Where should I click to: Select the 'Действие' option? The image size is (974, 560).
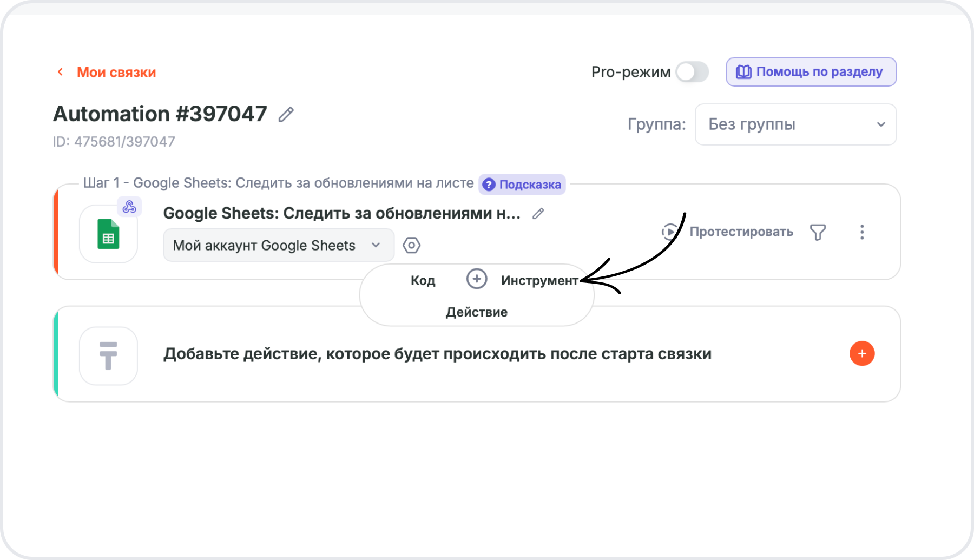(476, 312)
